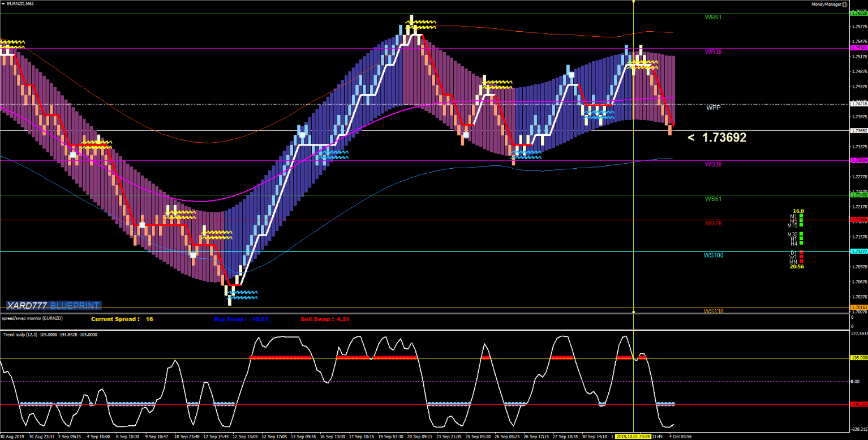Click the red 1.71906 price tag
This screenshot has height=440, width=868.
click(859, 220)
